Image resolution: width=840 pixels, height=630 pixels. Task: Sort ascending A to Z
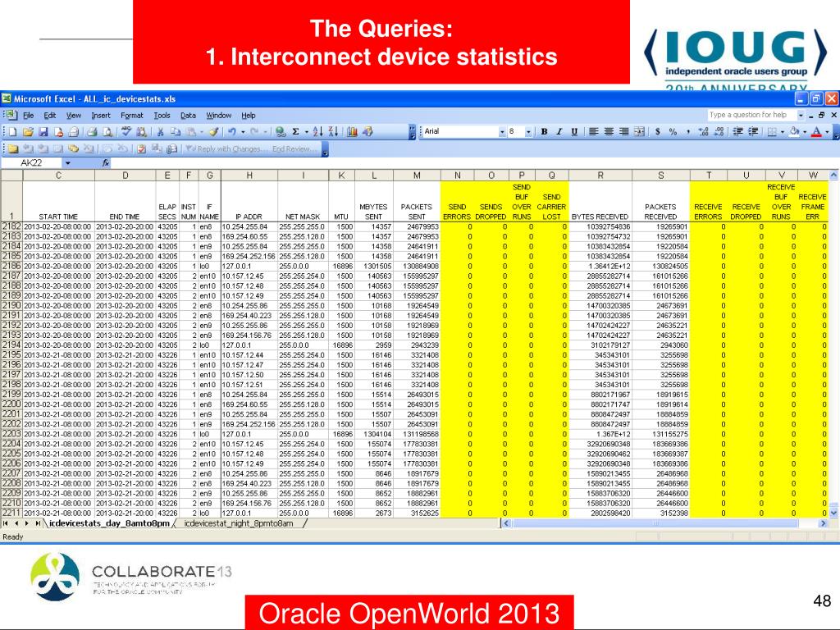click(317, 132)
